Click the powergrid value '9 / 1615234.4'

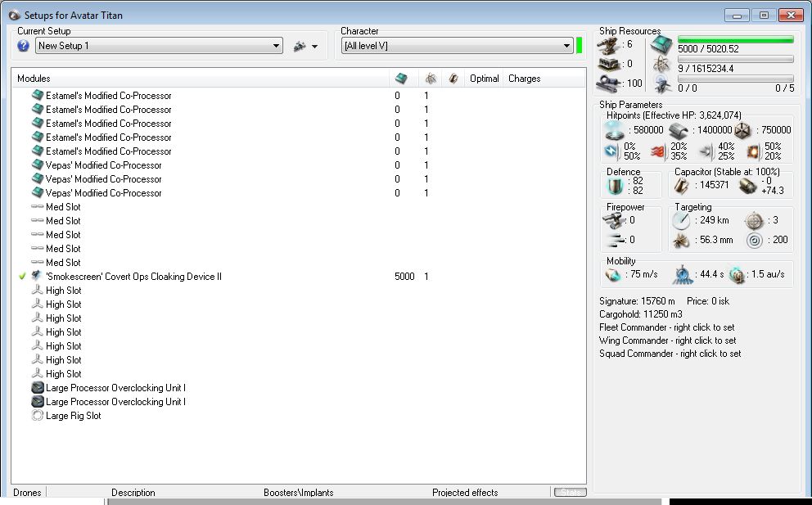point(706,69)
